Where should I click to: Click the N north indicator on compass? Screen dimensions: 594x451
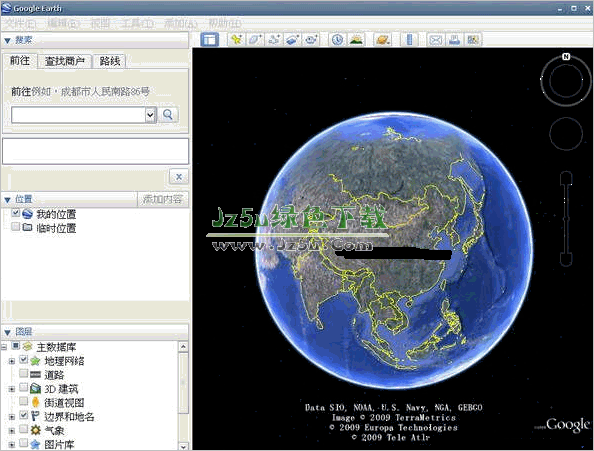(566, 56)
